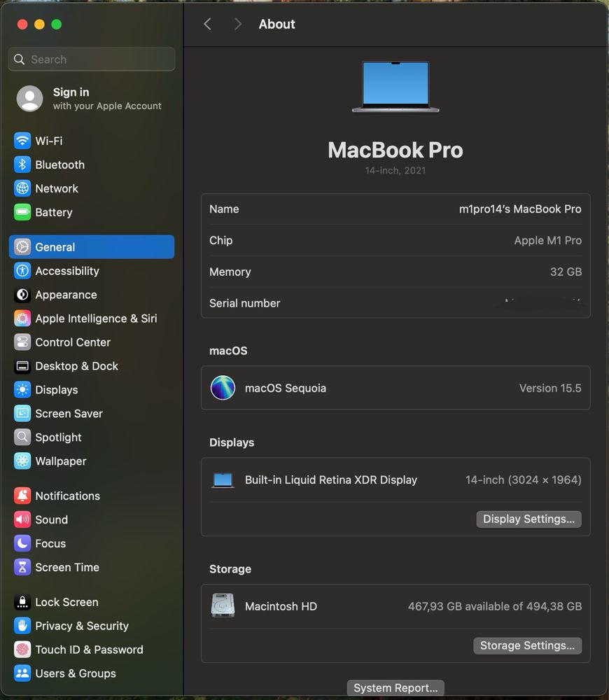Screen dimensions: 609x700
Task: Click in the sidebar Search field
Action: (92, 59)
